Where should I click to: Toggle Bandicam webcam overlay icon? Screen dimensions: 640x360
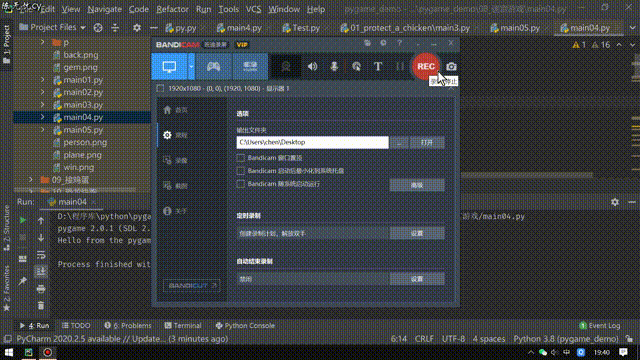click(x=286, y=67)
